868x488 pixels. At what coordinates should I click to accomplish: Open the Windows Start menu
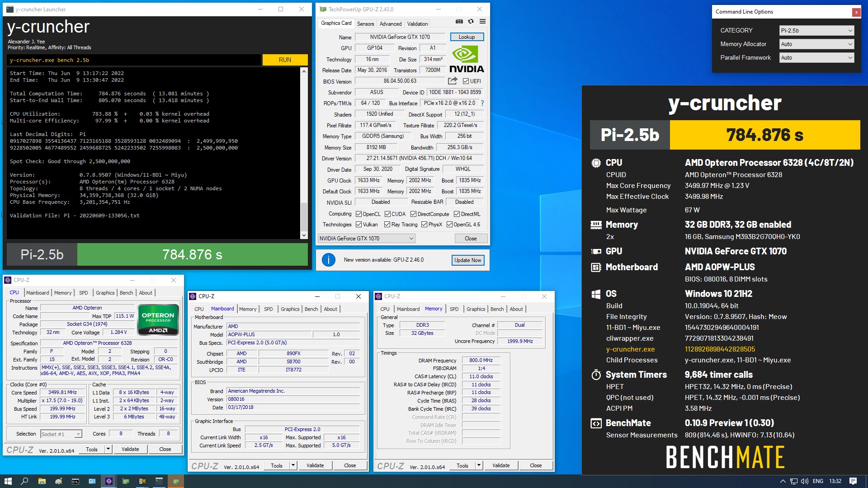point(8,481)
